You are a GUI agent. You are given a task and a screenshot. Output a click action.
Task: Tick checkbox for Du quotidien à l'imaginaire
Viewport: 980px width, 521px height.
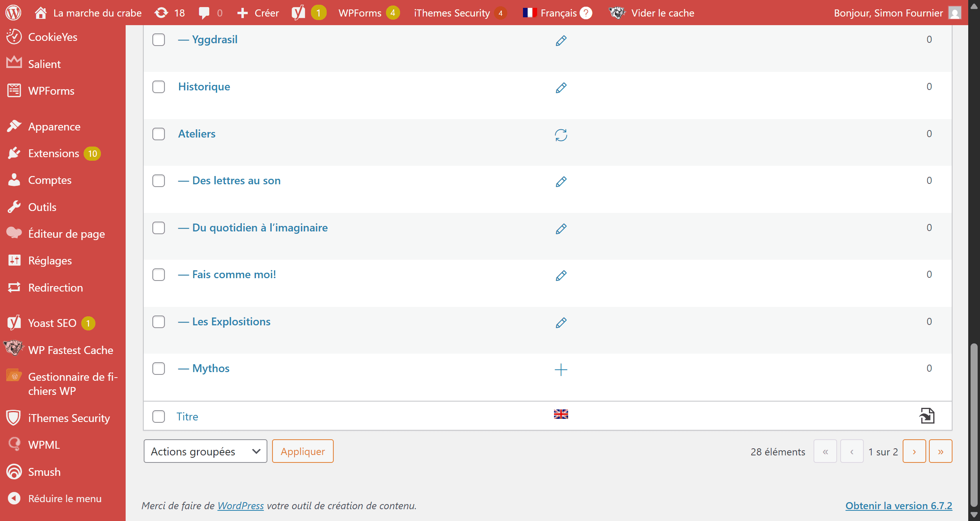[x=159, y=228]
